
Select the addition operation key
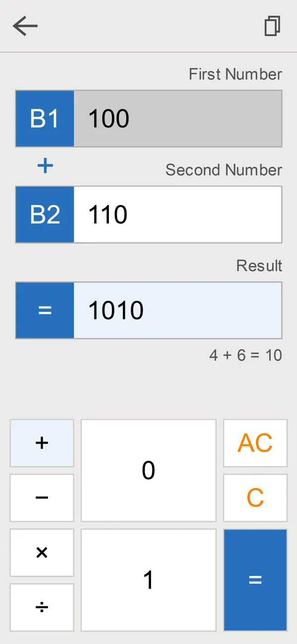click(42, 443)
